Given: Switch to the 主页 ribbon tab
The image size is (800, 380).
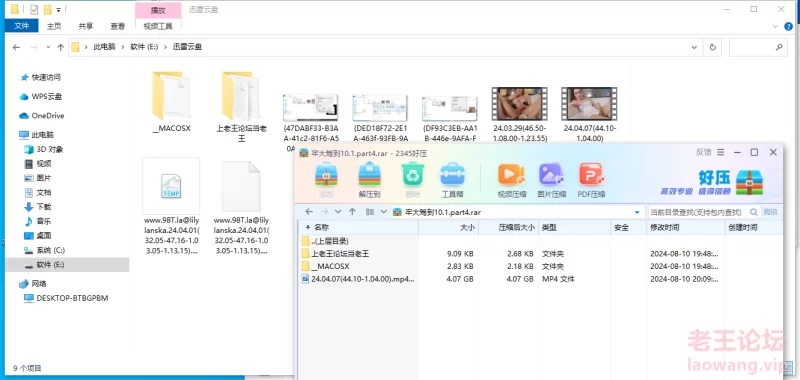Looking at the screenshot, I should 54,26.
